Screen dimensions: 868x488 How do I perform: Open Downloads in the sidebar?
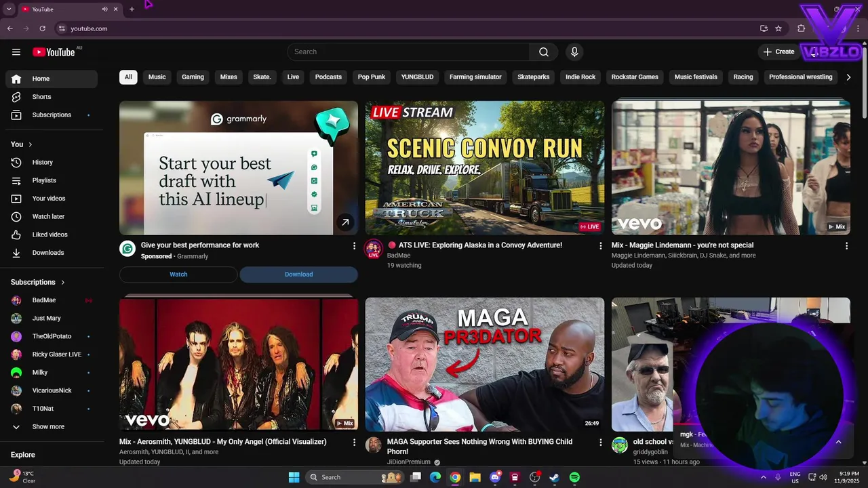tap(52, 253)
